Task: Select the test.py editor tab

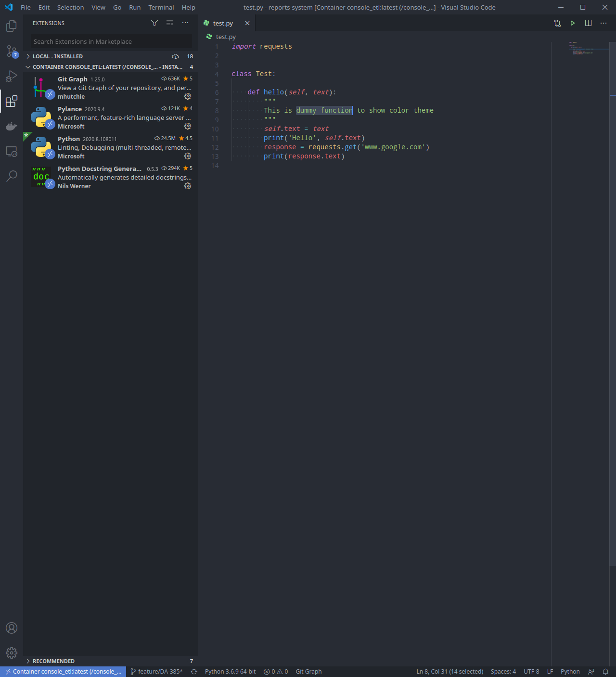Action: (x=222, y=23)
